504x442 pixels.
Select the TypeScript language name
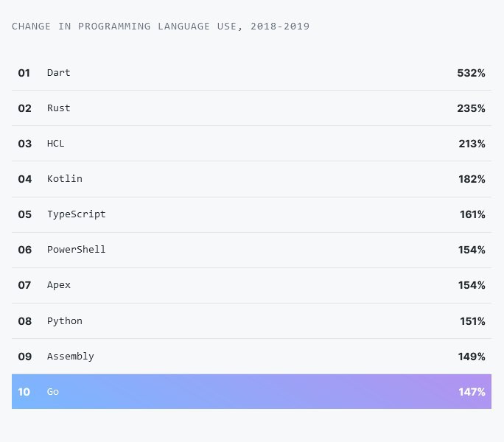77,214
